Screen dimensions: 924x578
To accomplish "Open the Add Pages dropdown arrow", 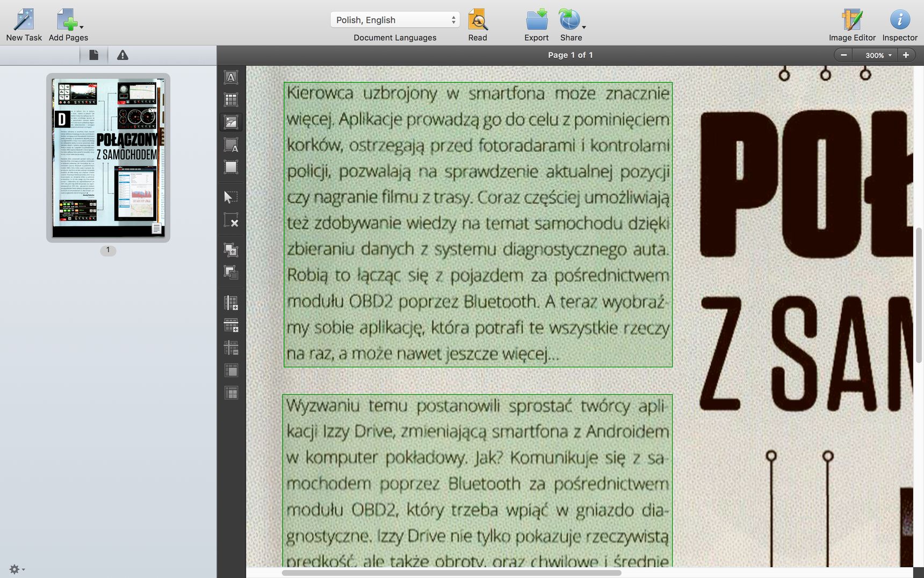I will point(82,26).
